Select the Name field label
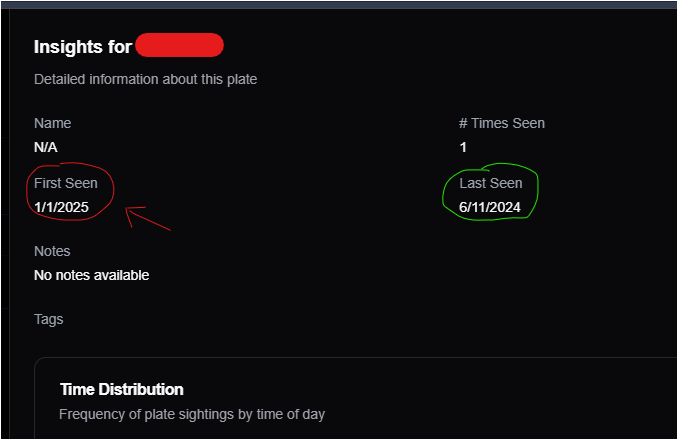The image size is (677, 439). point(52,123)
